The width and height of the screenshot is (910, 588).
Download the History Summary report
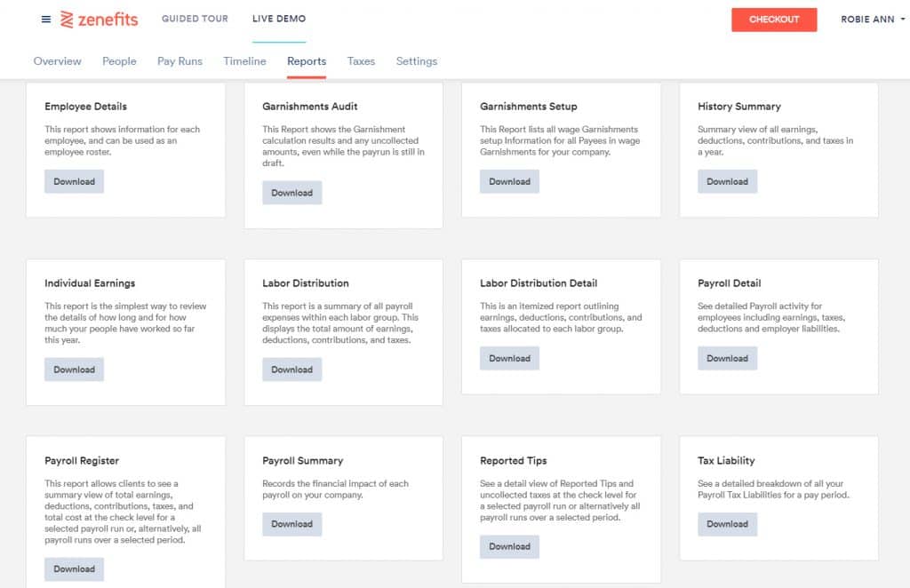pos(727,180)
